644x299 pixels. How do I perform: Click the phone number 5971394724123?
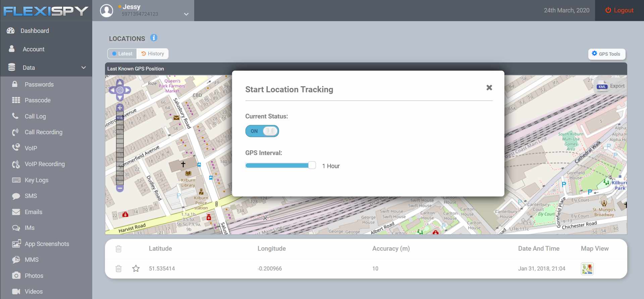[x=140, y=14]
